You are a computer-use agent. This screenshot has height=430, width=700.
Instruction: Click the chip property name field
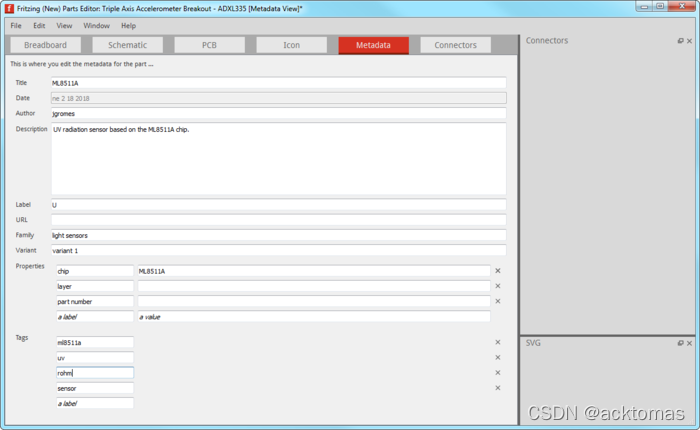[x=95, y=271]
